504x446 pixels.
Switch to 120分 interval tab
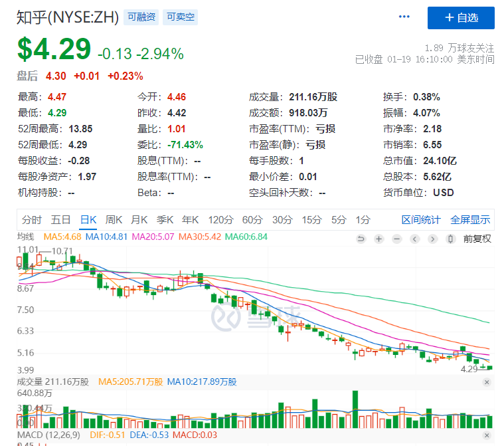pyautogui.click(x=220, y=220)
